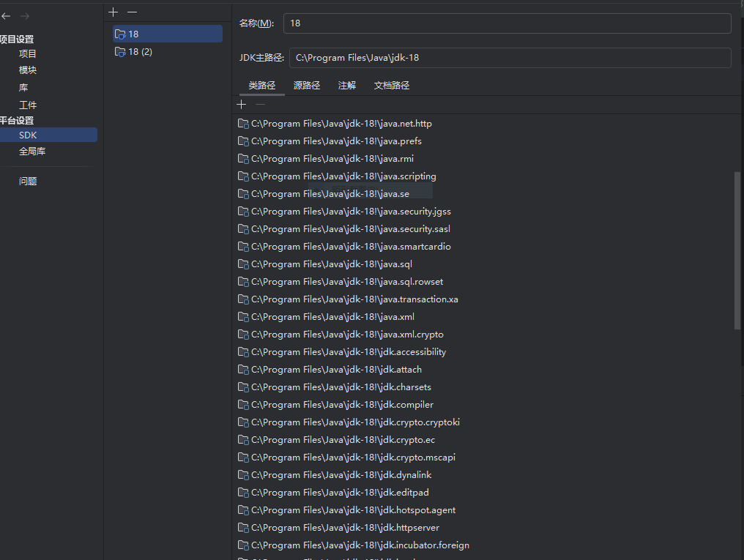The width and height of the screenshot is (744, 560).
Task: Select SDK entry named 18
Action: [168, 34]
